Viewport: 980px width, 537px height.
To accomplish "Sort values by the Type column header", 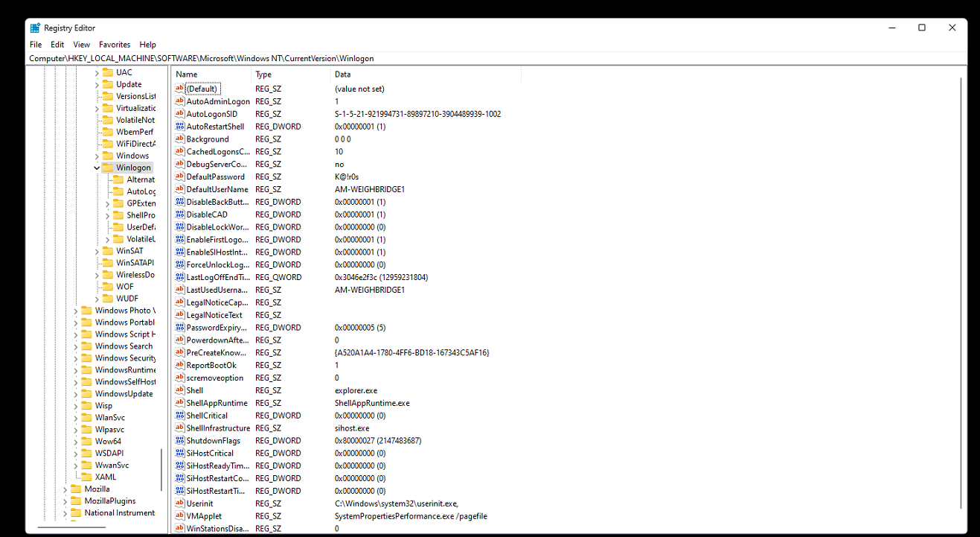I will pos(292,74).
